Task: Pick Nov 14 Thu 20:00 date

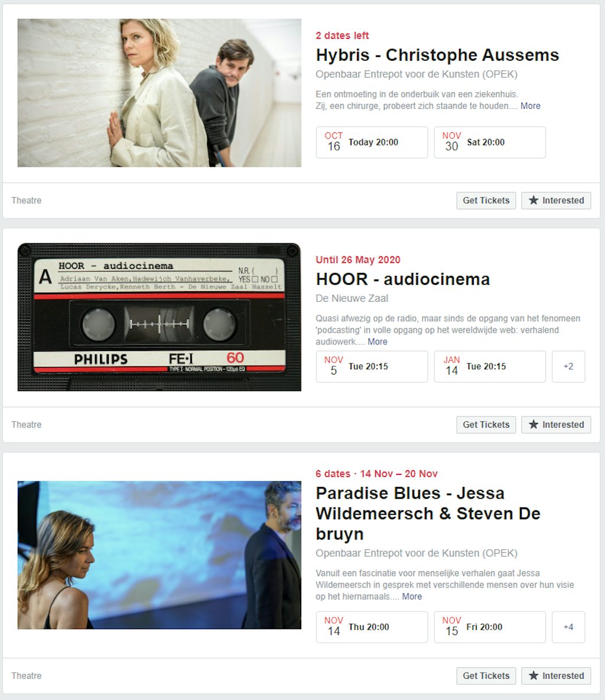Action: click(x=372, y=627)
